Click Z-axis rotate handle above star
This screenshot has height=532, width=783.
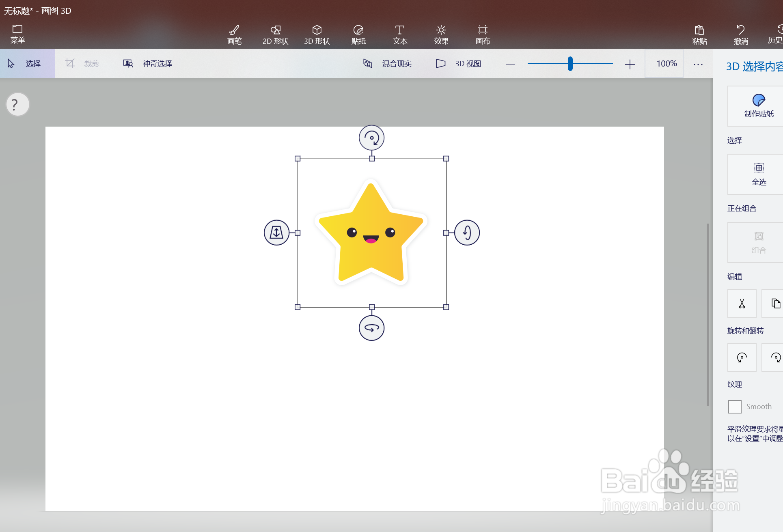[x=371, y=138]
